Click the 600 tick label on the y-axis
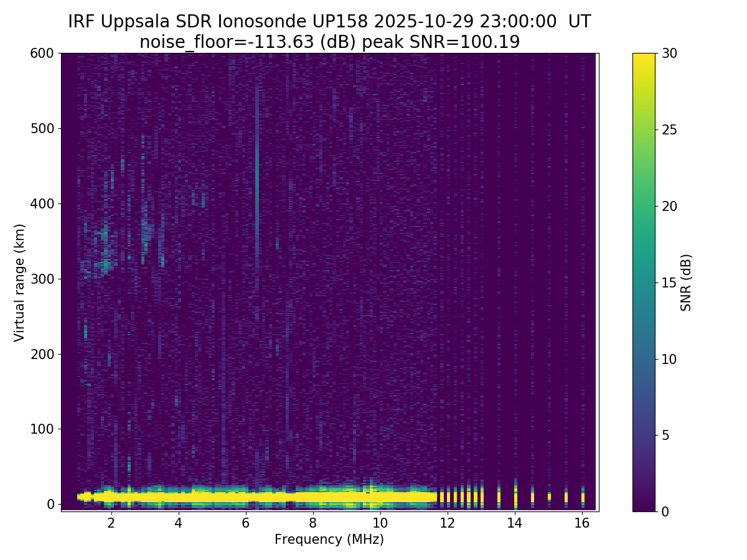The width and height of the screenshot is (747, 560). point(42,54)
